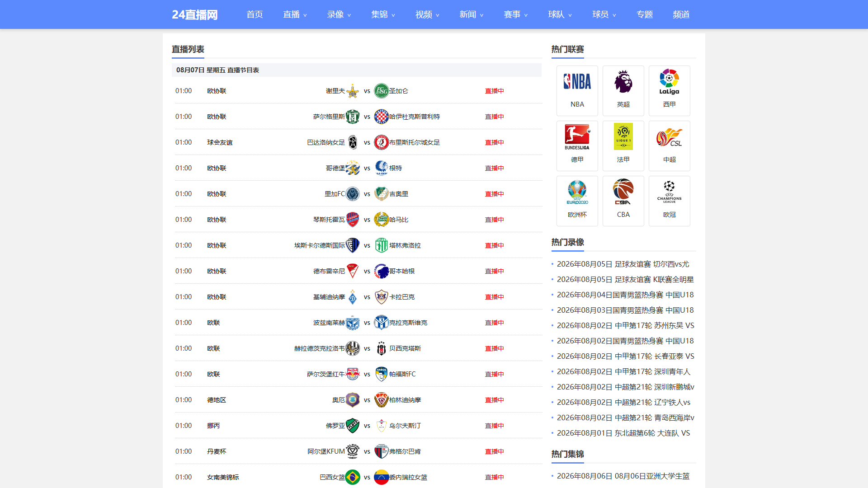Click the 佛罗亚 team crest
Screen dimensions: 868x488
tap(353, 426)
